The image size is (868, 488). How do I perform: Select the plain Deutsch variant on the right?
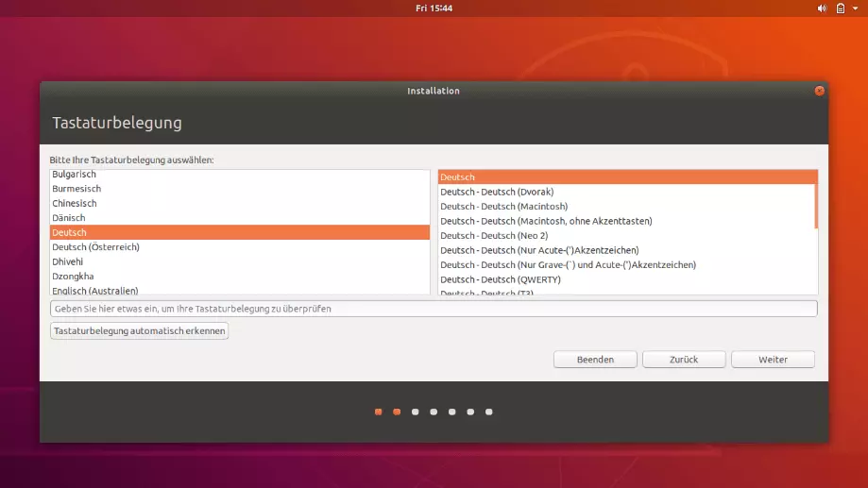[626, 177]
